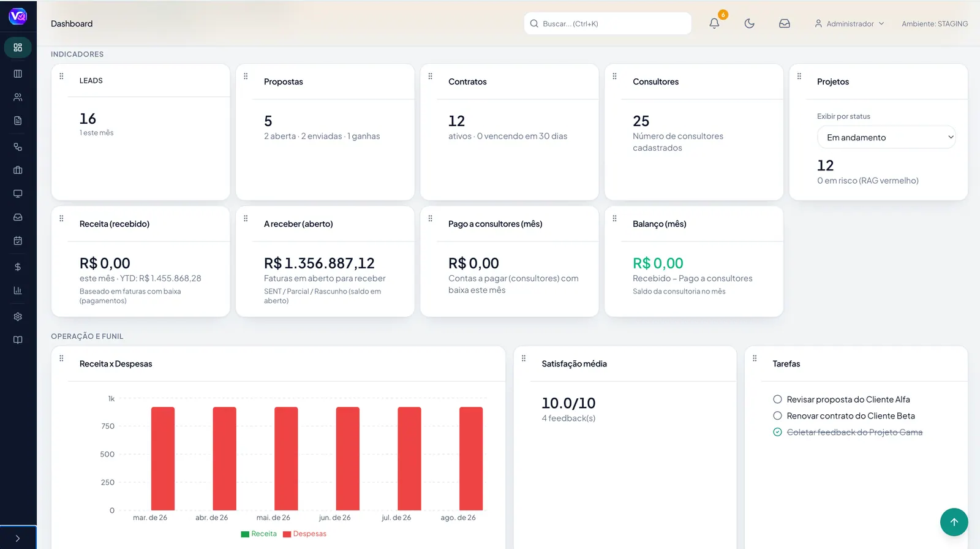Click the Buscar search field

point(608,23)
